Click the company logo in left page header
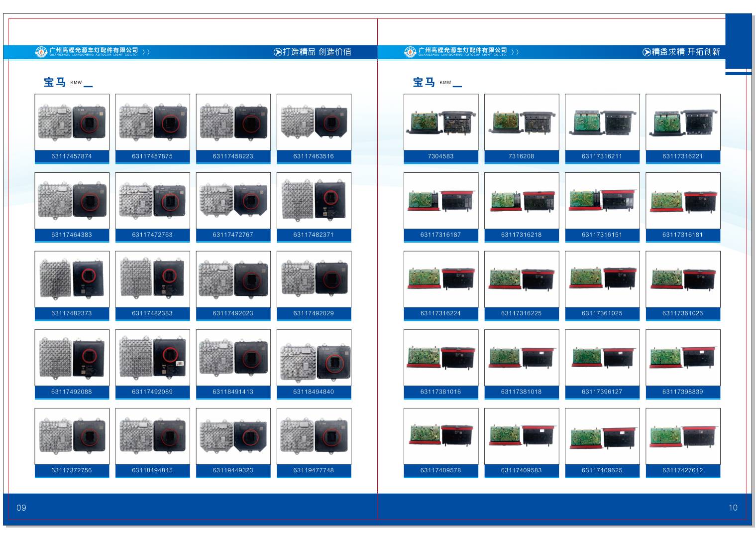This screenshot has width=756, height=538. pos(41,52)
